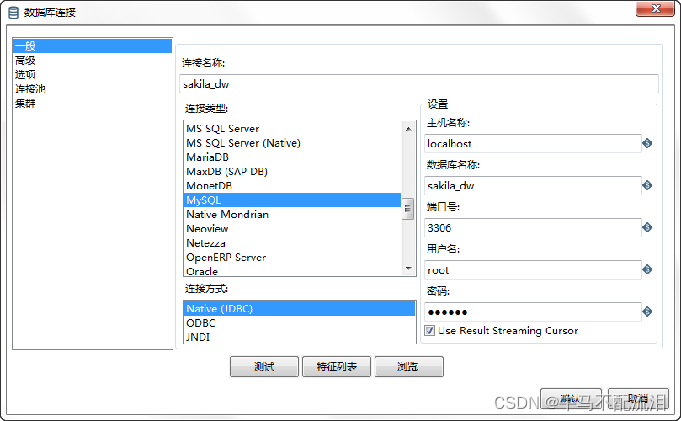
Task: Click the host name field with localhost
Action: pos(532,143)
